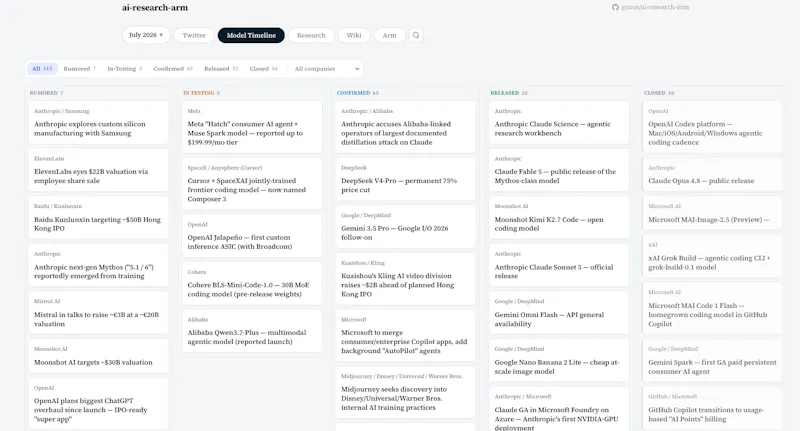Image resolution: width=800 pixels, height=431 pixels.
Task: Open Mistral raise talks card
Action: [98, 313]
